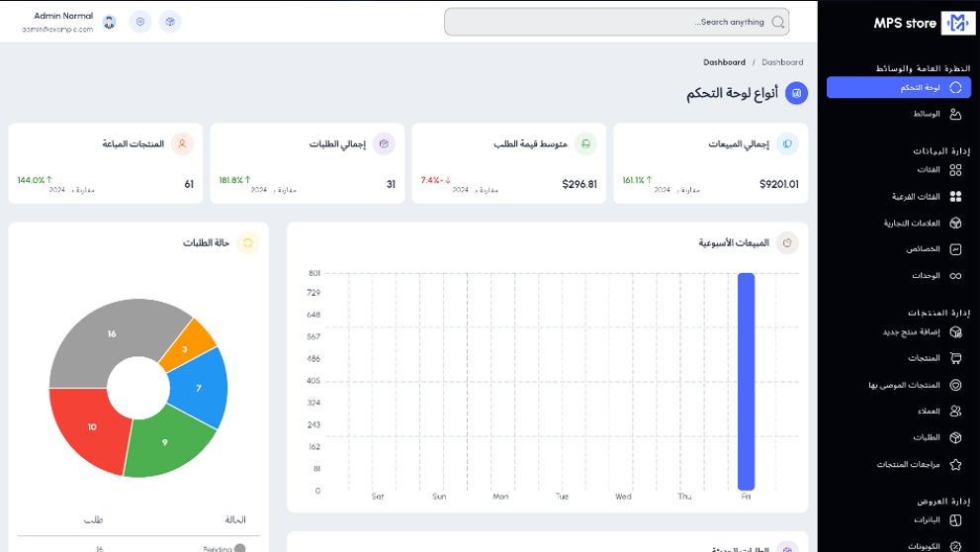980x552 pixels.
Task: Click the حالة الطلبات chart header icon
Action: pos(248,242)
